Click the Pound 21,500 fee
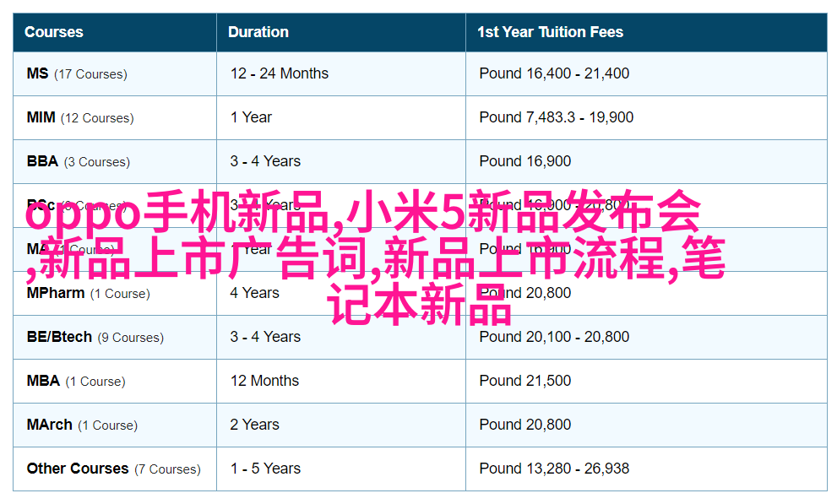 [x=525, y=381]
